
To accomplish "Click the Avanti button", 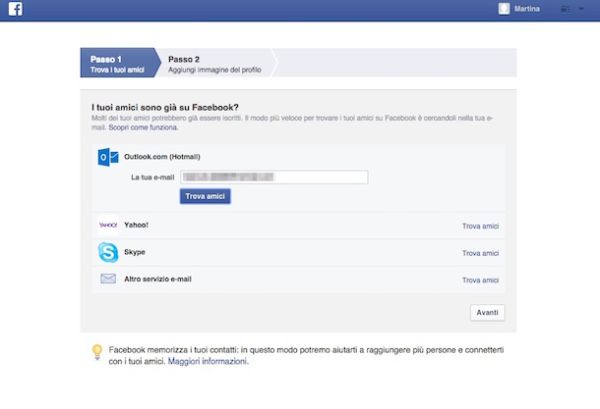I will (487, 313).
